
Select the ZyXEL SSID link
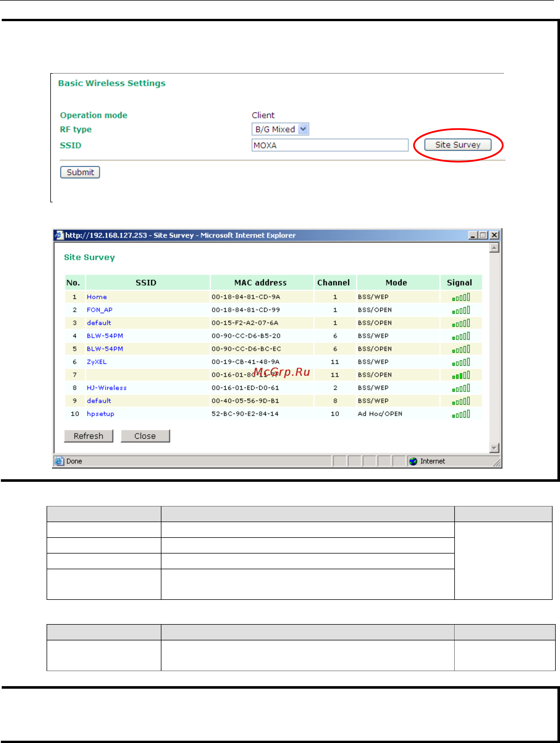pyautogui.click(x=97, y=362)
